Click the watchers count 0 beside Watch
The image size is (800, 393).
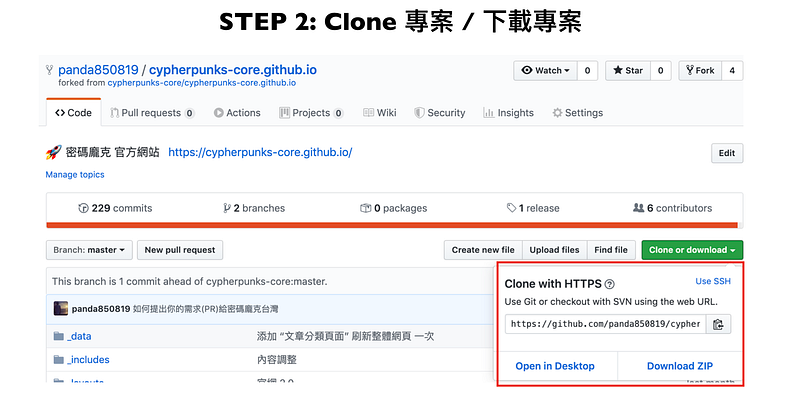pos(587,70)
